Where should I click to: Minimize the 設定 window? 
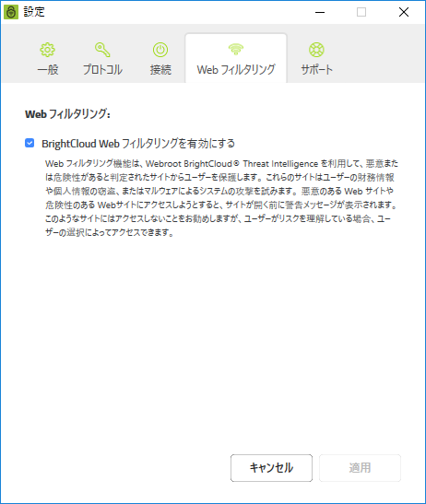pos(320,12)
